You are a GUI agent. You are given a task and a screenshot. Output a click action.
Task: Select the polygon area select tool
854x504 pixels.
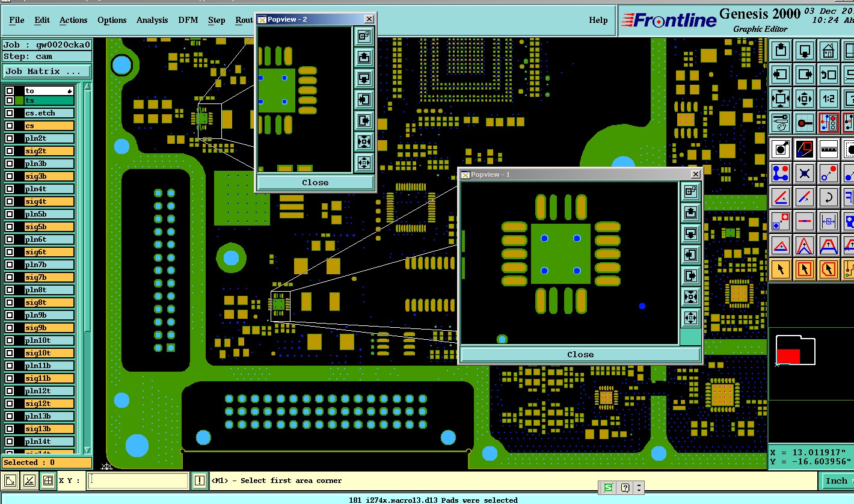(829, 269)
